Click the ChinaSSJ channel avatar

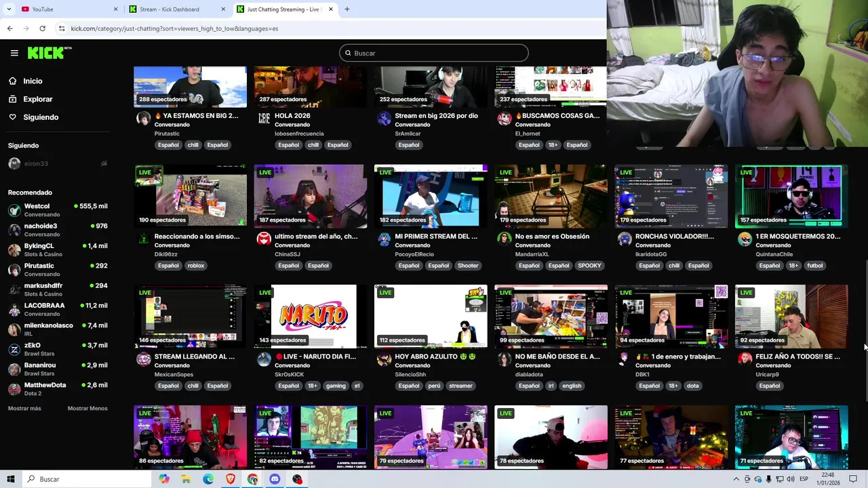(x=264, y=239)
